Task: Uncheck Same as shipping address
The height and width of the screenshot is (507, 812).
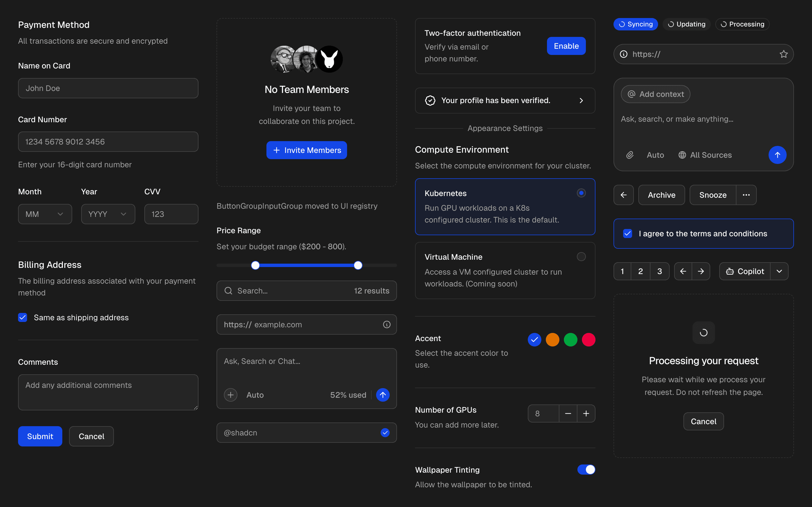Action: click(x=23, y=317)
